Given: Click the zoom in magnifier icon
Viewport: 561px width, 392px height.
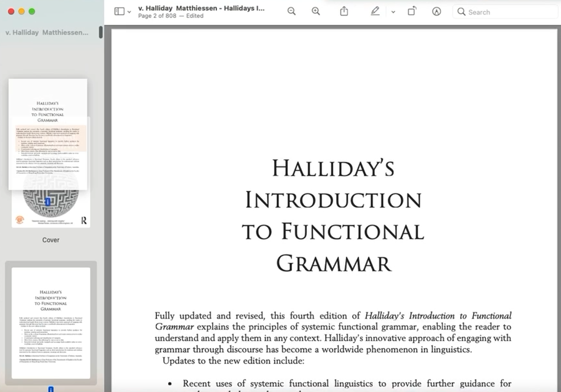Looking at the screenshot, I should 316,12.
